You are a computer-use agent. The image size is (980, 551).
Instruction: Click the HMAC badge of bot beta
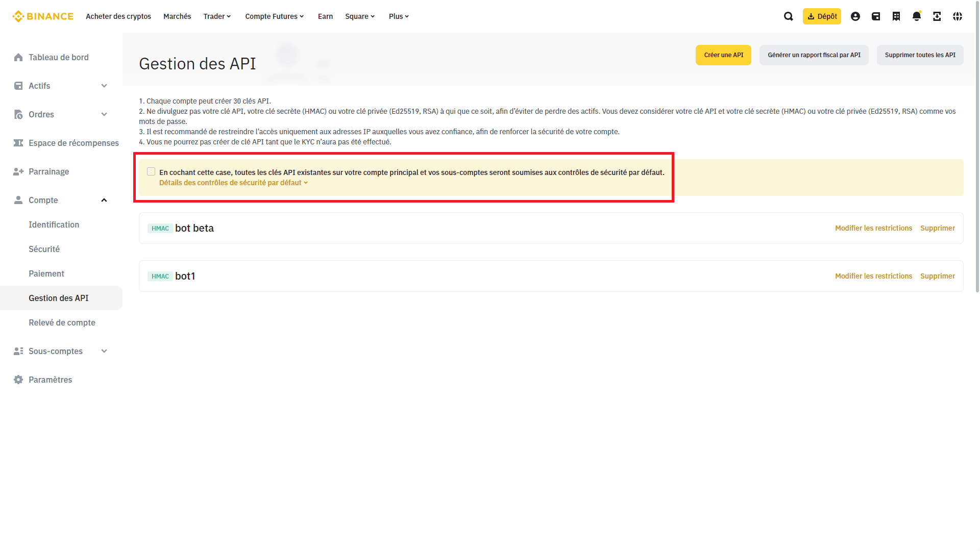click(x=160, y=229)
